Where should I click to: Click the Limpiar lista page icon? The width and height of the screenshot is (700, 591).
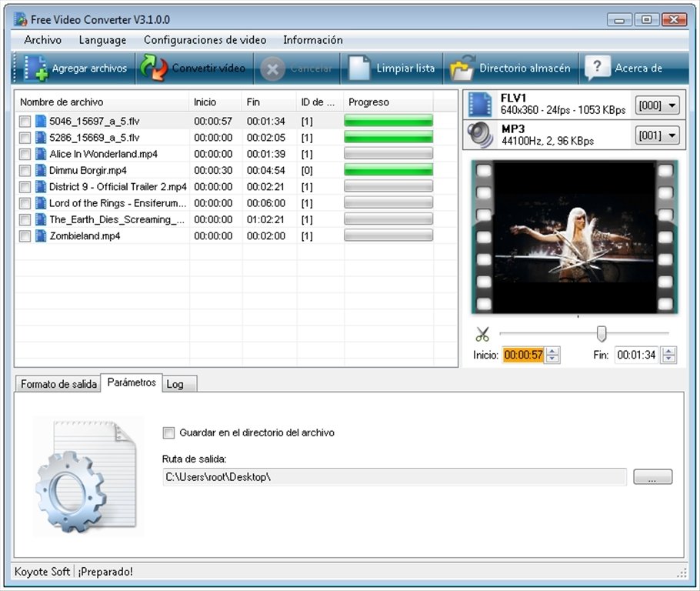point(359,68)
